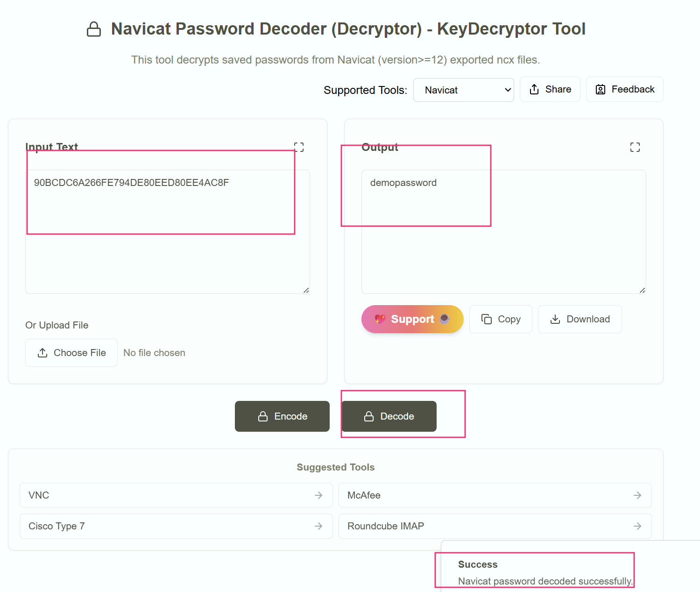Click the Share icon

tap(534, 89)
